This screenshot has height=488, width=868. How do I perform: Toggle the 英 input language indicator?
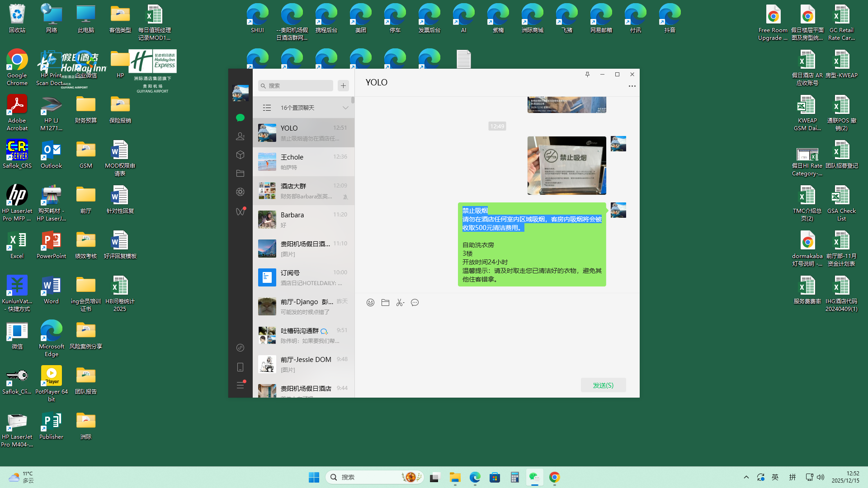pyautogui.click(x=775, y=477)
